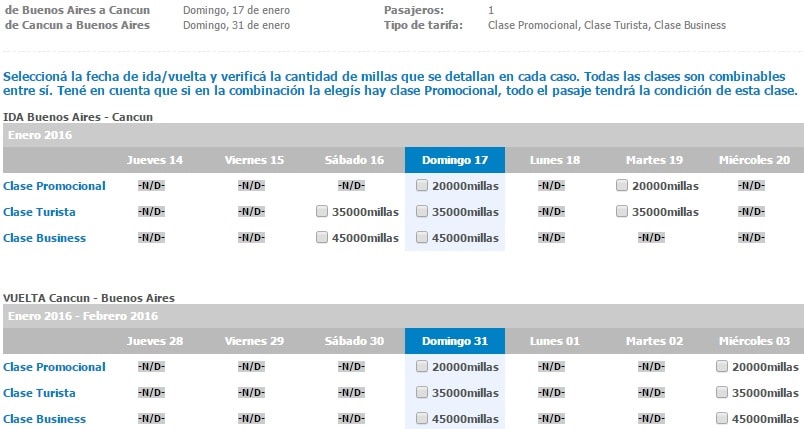Select the Jueves 28 return date header
Image resolution: width=804 pixels, height=429 pixels.
click(x=155, y=341)
